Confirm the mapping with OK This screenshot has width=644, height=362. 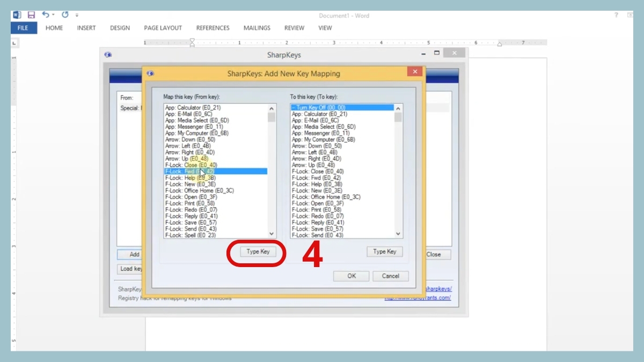pos(351,276)
